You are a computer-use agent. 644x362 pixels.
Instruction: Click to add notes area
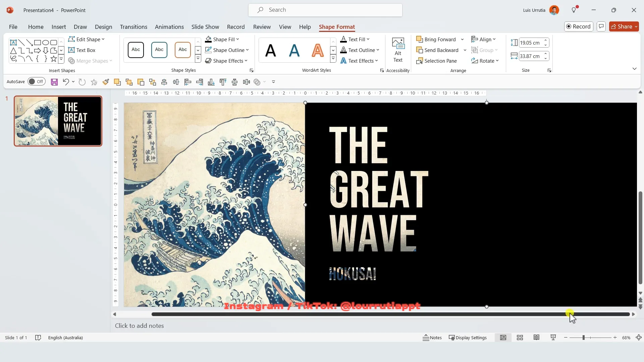click(x=139, y=326)
